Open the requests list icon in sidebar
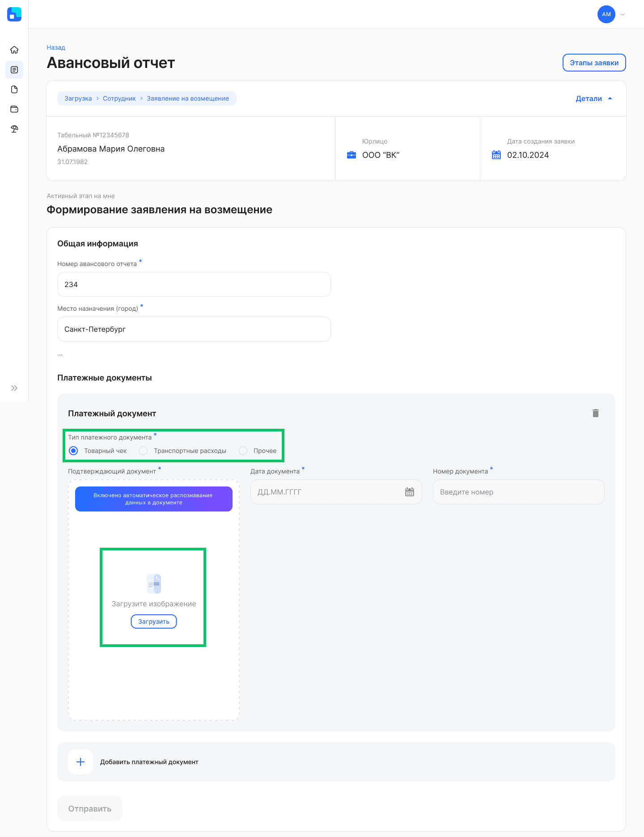The image size is (644, 837). (14, 70)
